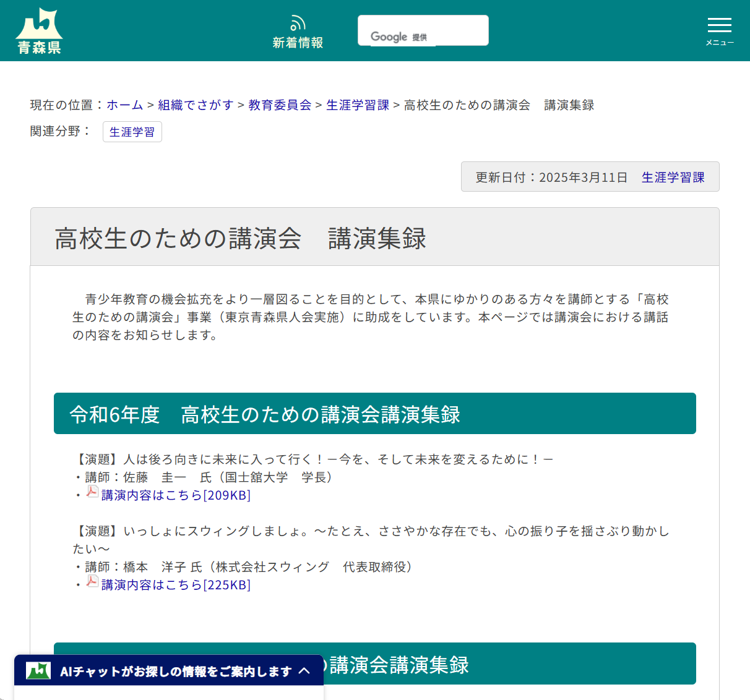750x700 pixels.
Task: Open the 組織でさがす breadcrumb link
Action: (195, 105)
